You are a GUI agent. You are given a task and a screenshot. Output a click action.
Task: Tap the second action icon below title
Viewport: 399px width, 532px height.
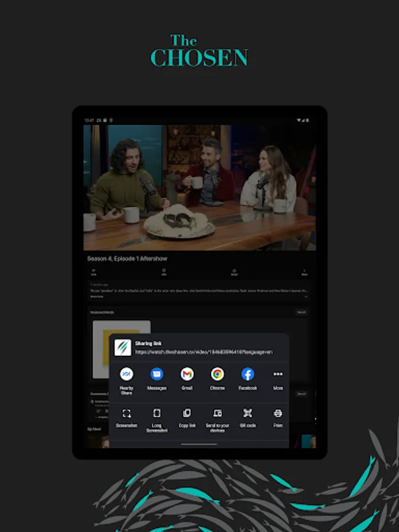pos(164,272)
